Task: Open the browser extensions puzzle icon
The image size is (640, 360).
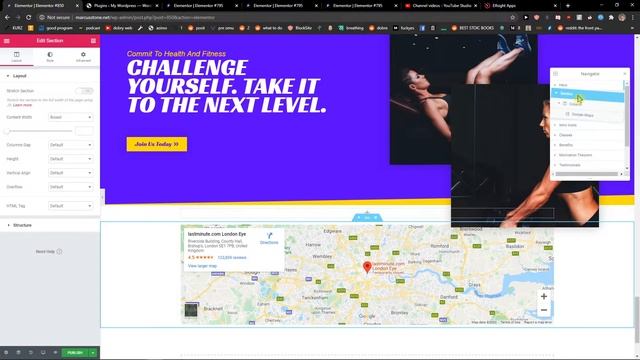Action: coord(611,18)
